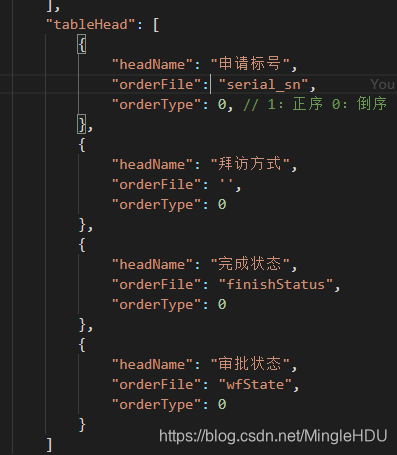Click the comment "// 1: 正序 0: 倒序"

pos(315,104)
